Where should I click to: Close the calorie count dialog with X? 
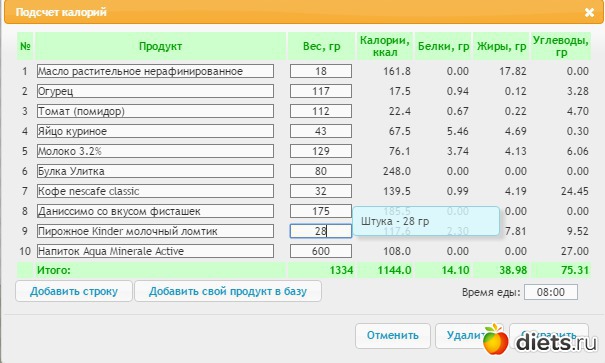589,12
